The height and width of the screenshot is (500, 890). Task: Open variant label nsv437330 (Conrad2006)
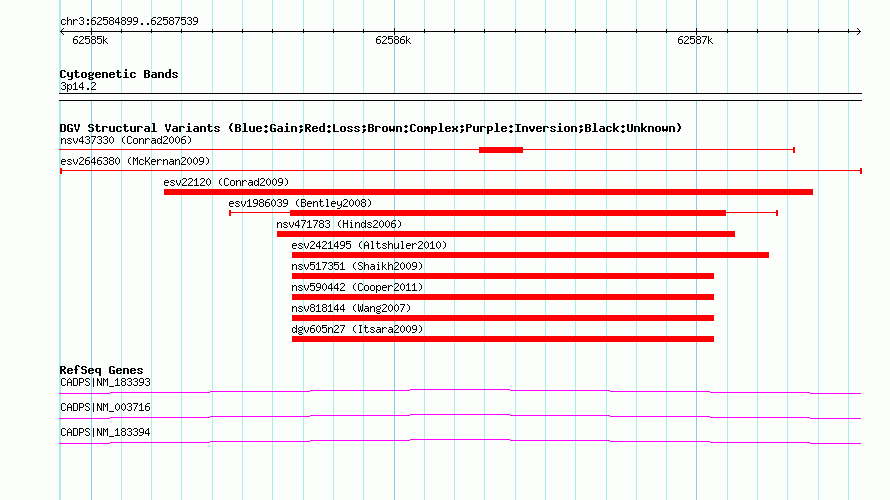[126, 140]
